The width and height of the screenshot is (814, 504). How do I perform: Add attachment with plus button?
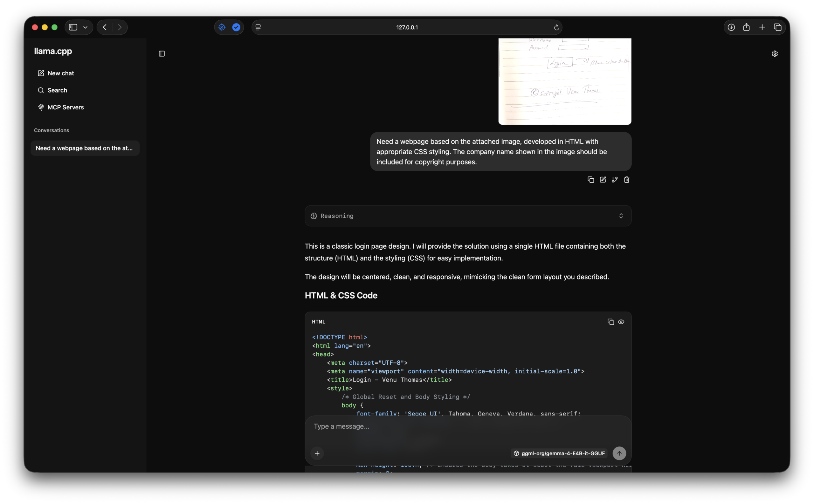[317, 453]
